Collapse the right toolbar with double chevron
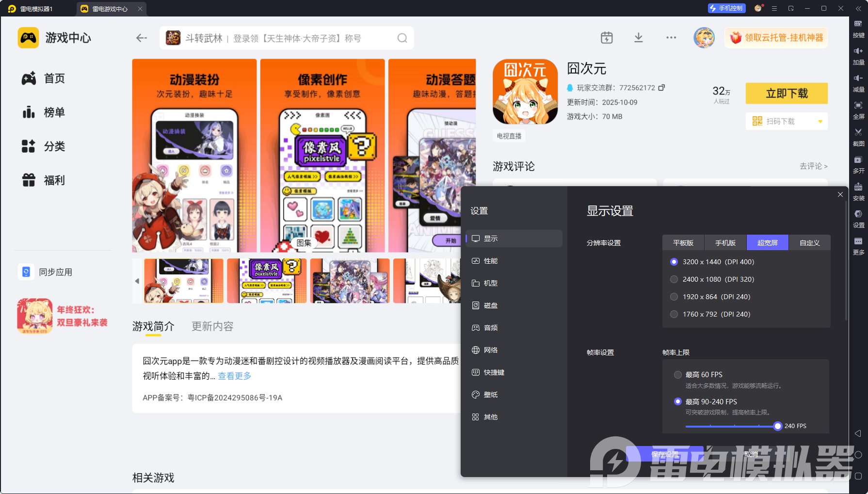The width and height of the screenshot is (868, 494). pos(858,9)
